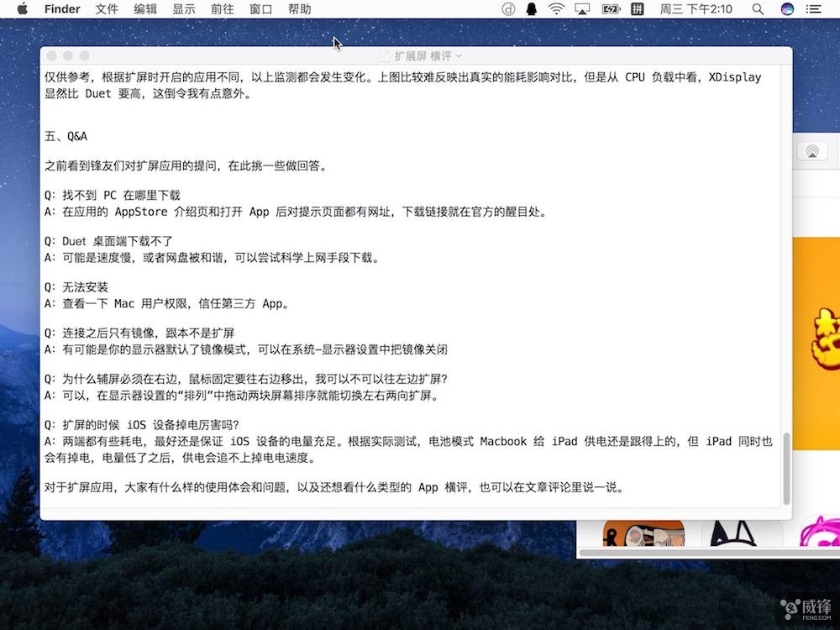Launch Siri from the menu bar
The height and width of the screenshot is (630, 840).
[x=787, y=9]
